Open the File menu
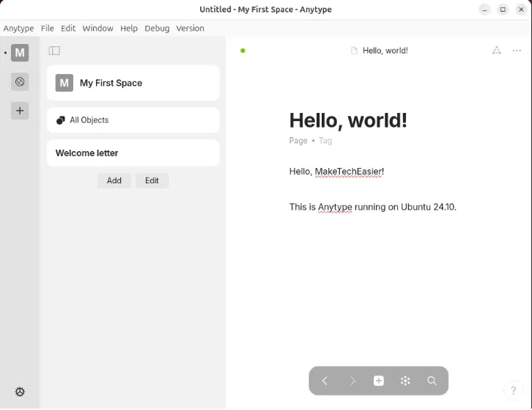532x410 pixels. pos(48,28)
